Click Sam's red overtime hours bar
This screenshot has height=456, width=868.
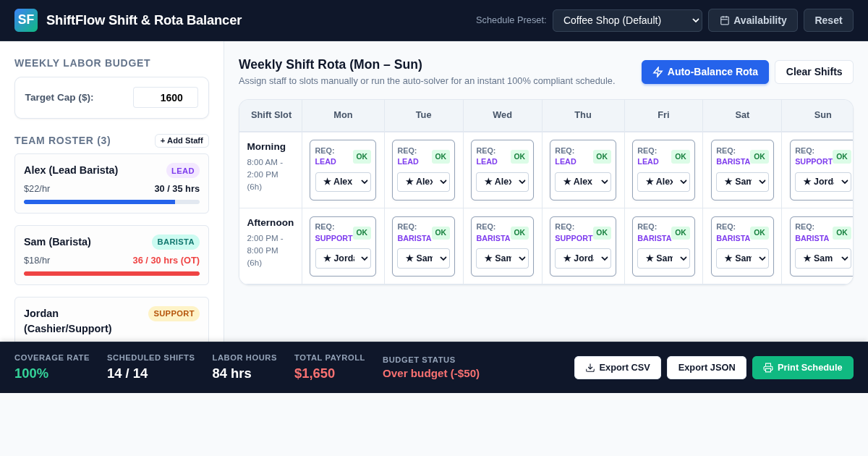(111, 274)
